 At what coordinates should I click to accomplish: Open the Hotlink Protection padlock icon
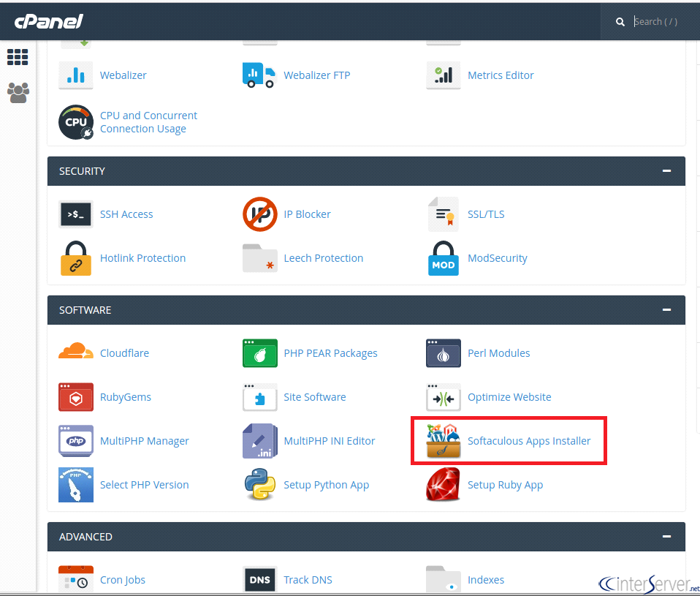[76, 258]
